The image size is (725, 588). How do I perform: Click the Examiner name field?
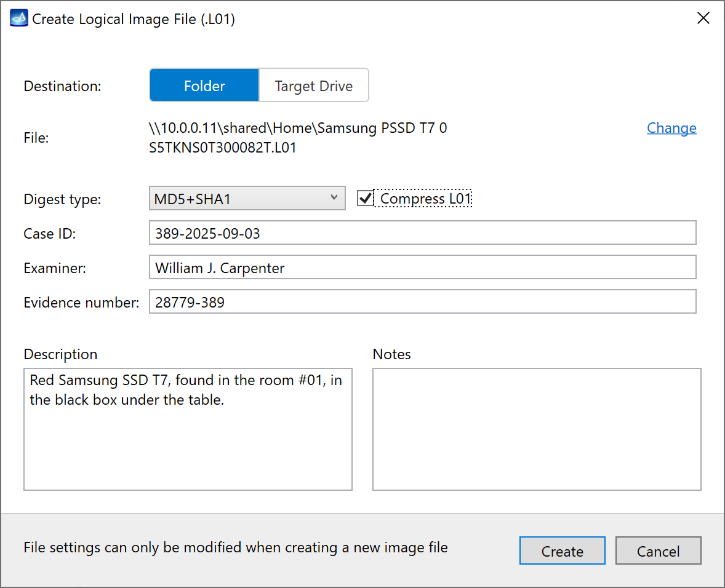422,267
